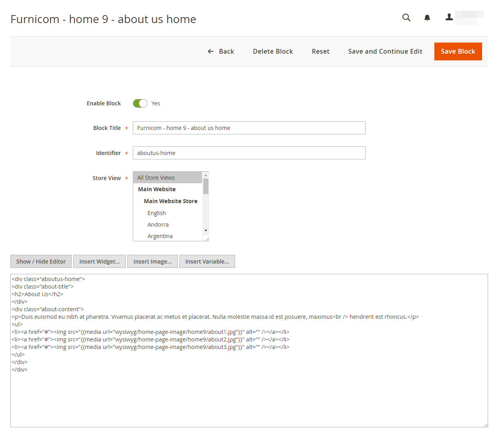Click the Store View list scroll-down arrow

pos(206,231)
